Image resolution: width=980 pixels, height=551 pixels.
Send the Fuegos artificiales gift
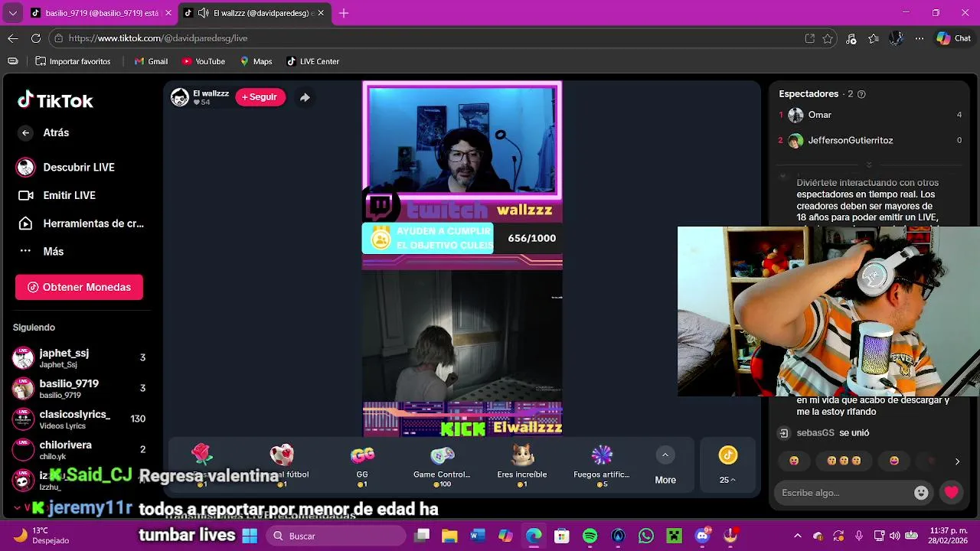pyautogui.click(x=602, y=464)
